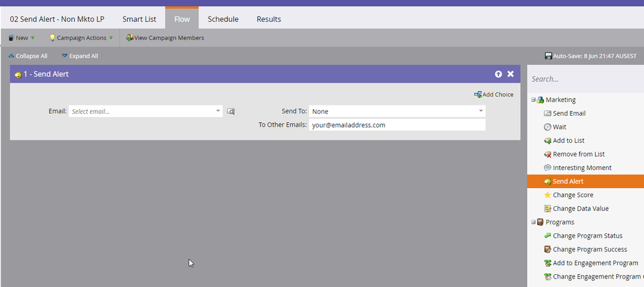Click the Change Data Value icon

pos(547,209)
